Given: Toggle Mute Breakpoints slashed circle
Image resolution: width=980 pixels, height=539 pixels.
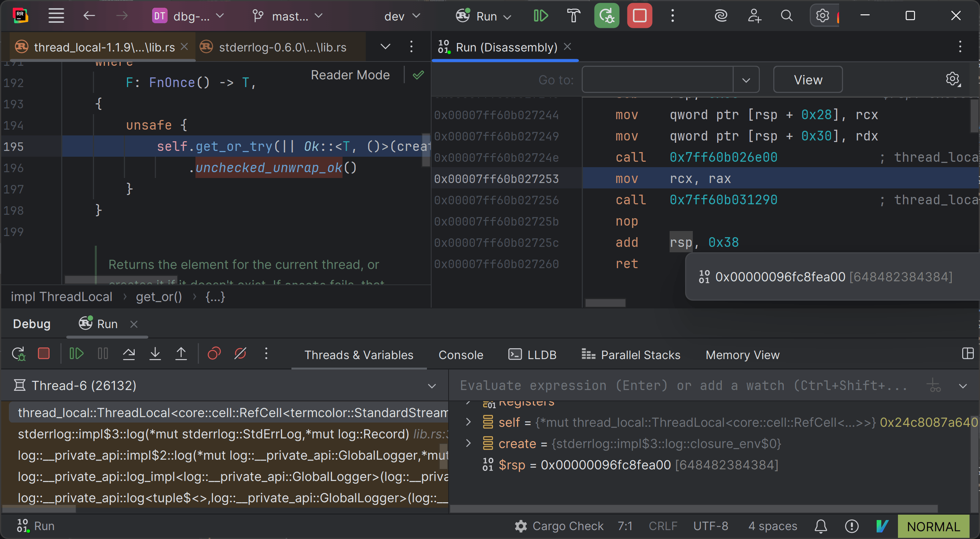Looking at the screenshot, I should coord(240,354).
